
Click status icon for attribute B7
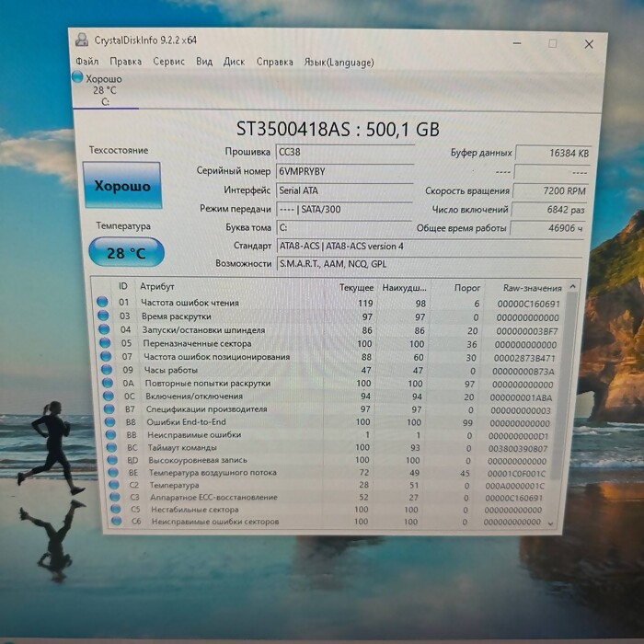point(109,408)
